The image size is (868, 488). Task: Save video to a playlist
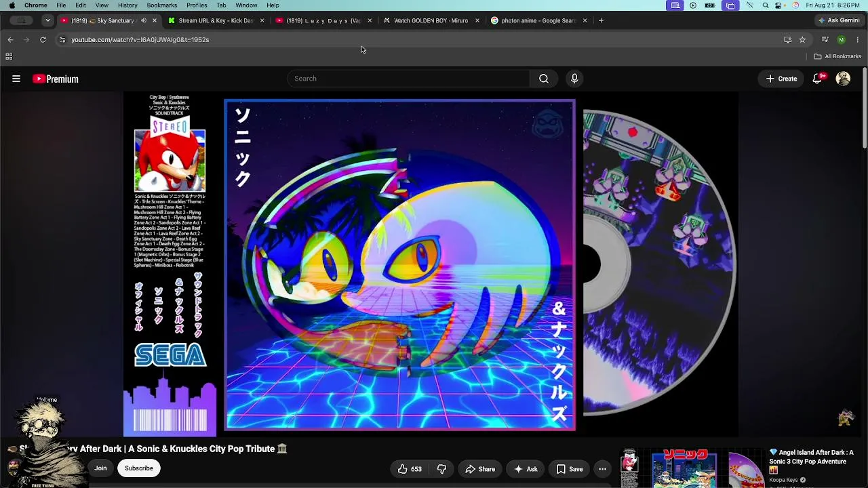pyautogui.click(x=570, y=469)
